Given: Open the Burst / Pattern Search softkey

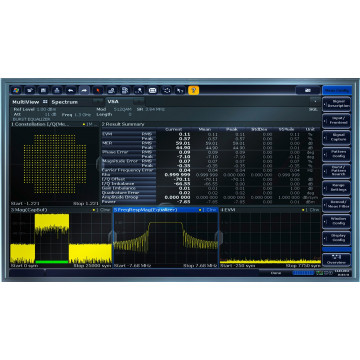Looking at the screenshot, I should [x=337, y=171].
